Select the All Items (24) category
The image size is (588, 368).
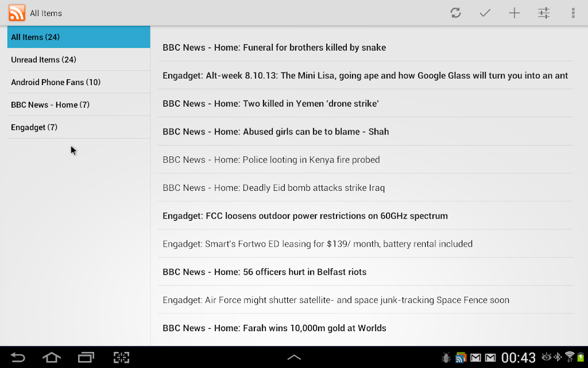[x=79, y=37]
